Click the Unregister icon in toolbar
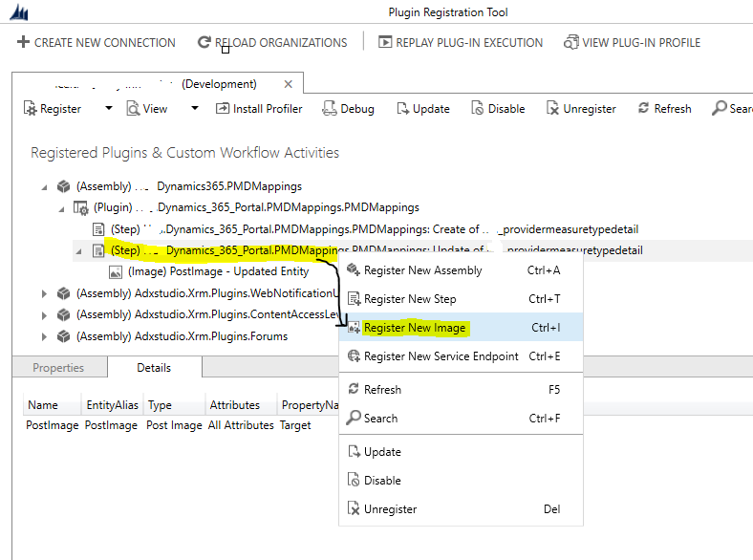Screen dimensions: 753x560 [x=552, y=109]
